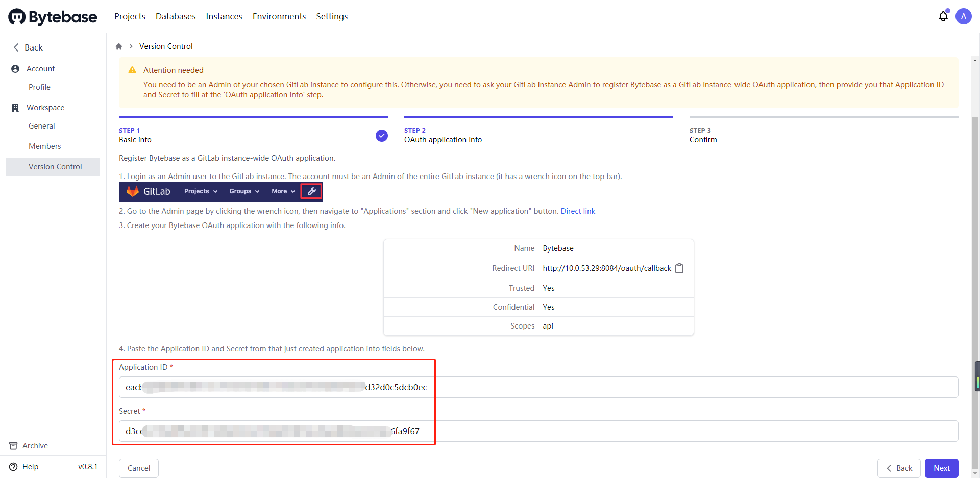Open the Databases menu
980x478 pixels.
tap(176, 16)
